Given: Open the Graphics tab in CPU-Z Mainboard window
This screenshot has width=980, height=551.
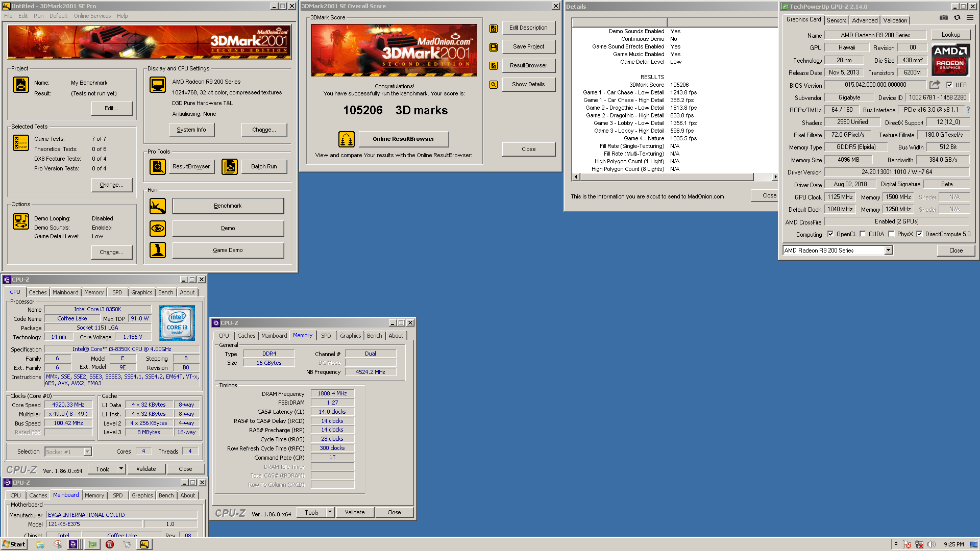Looking at the screenshot, I should [x=142, y=495].
